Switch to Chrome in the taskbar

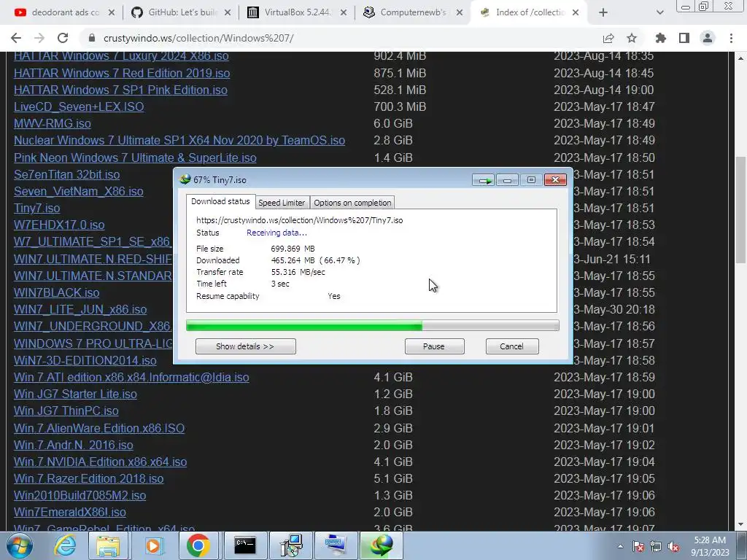198,545
